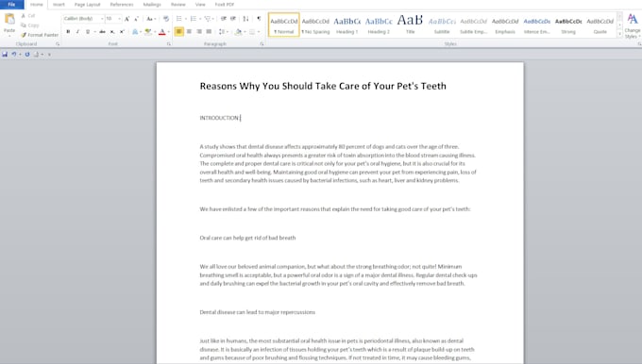Image resolution: width=642 pixels, height=364 pixels.
Task: Switch to the Insert tab
Action: point(59,5)
